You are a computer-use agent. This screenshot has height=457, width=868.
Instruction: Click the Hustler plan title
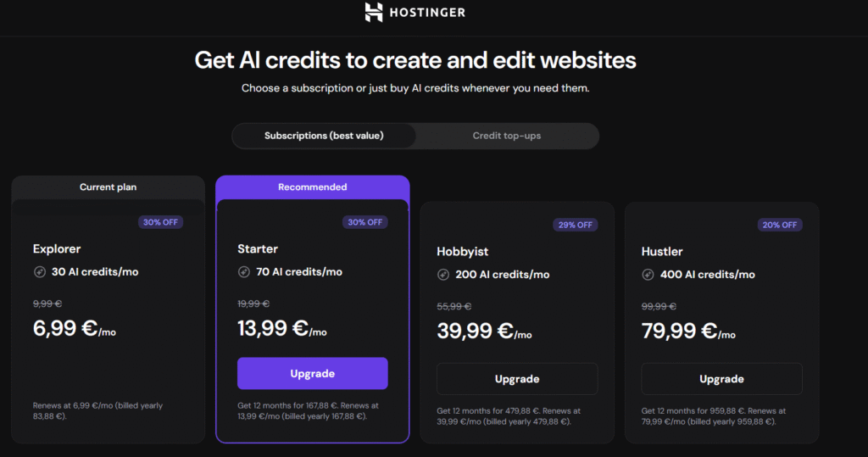[661, 252]
